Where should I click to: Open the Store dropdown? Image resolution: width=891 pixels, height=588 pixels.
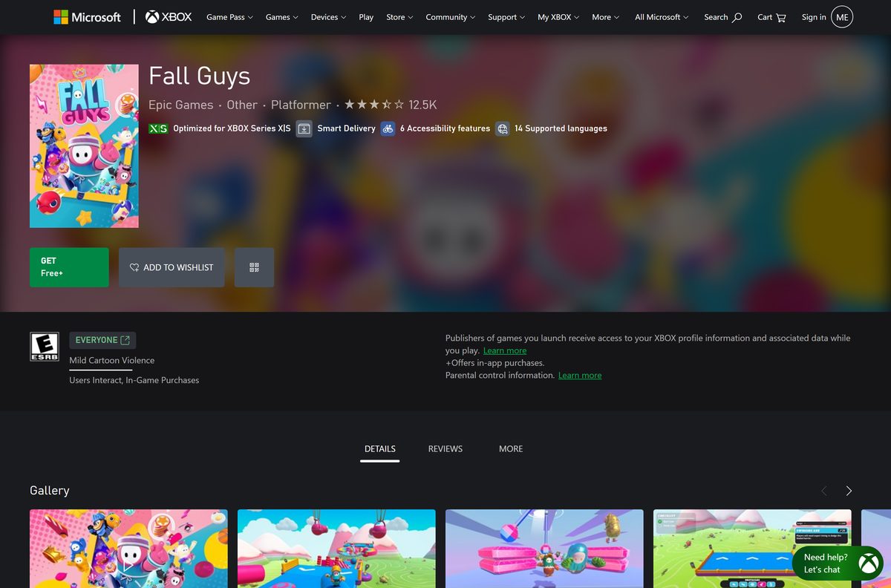400,17
